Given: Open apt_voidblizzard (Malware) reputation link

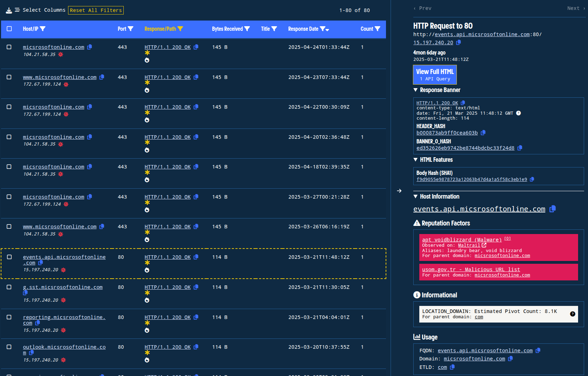Looking at the screenshot, I should [x=462, y=240].
